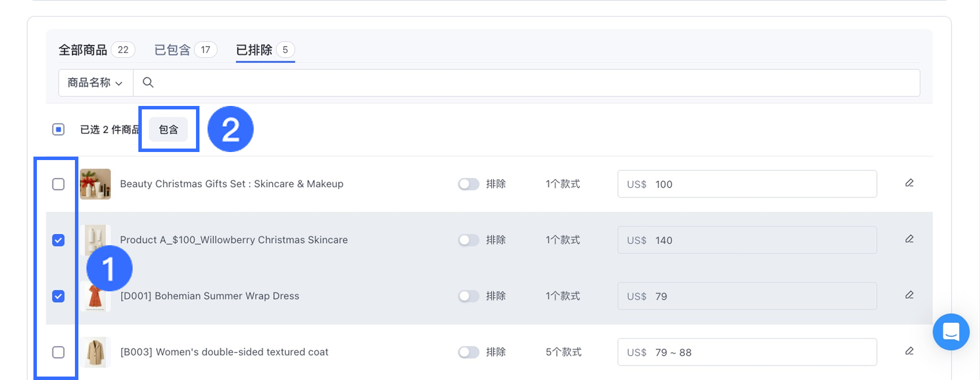The image size is (980, 380).
Task: Click the Women's double-sided coat thumbnail
Action: click(x=95, y=352)
